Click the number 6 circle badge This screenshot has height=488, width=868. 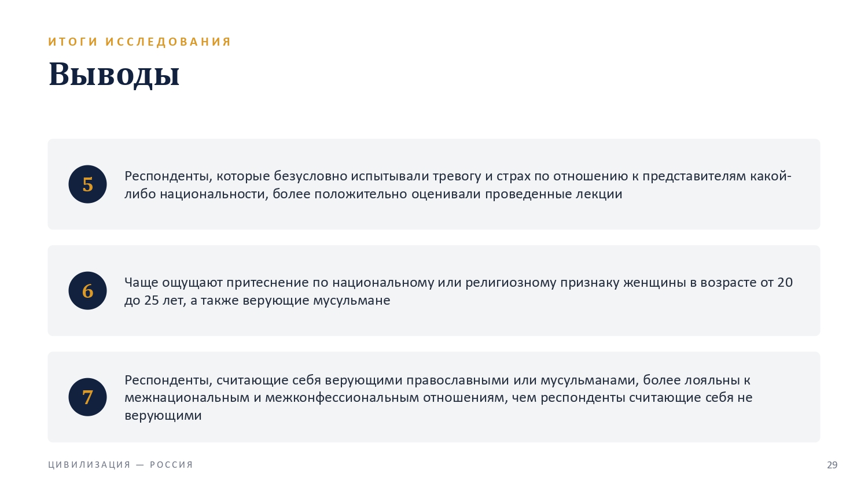click(87, 291)
